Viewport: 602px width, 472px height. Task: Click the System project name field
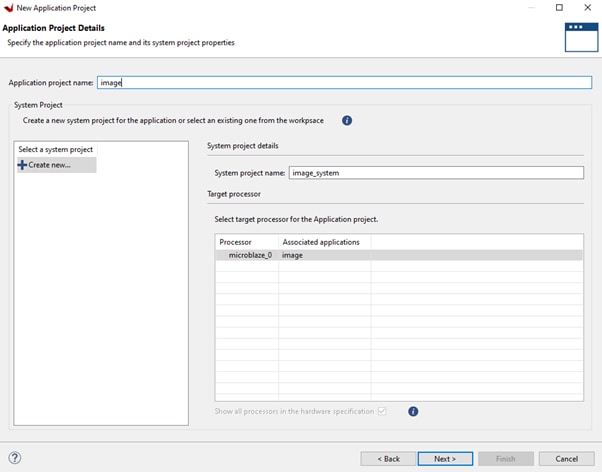435,173
